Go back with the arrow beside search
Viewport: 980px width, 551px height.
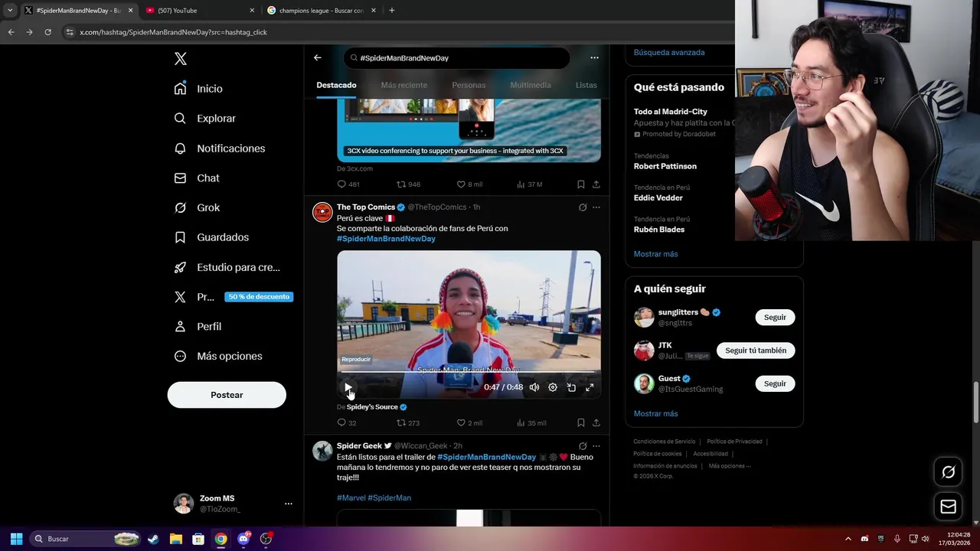pyautogui.click(x=318, y=57)
